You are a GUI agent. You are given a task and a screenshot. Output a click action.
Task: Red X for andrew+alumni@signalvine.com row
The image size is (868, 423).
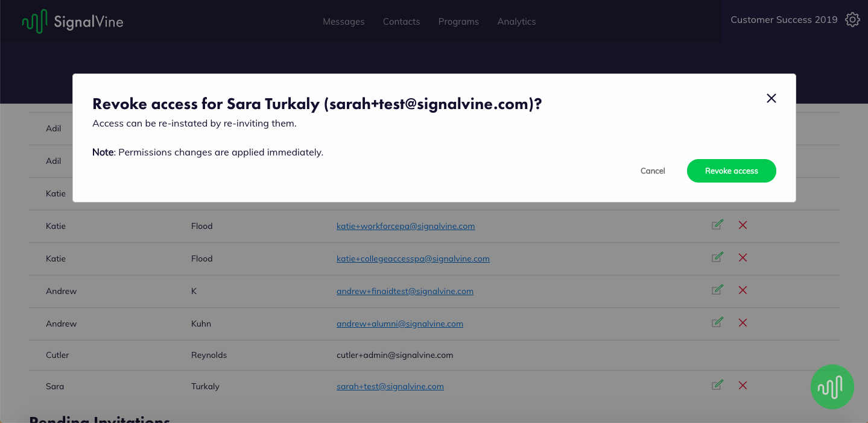[743, 322]
